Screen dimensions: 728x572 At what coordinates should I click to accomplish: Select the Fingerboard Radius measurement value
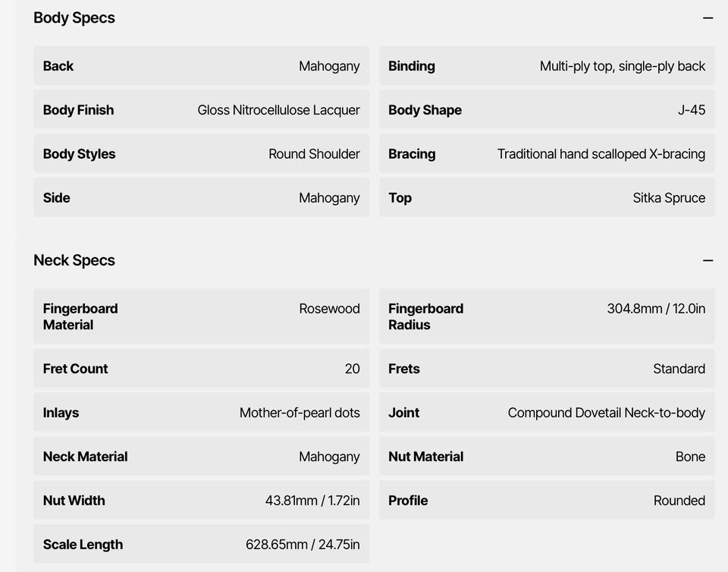656,309
